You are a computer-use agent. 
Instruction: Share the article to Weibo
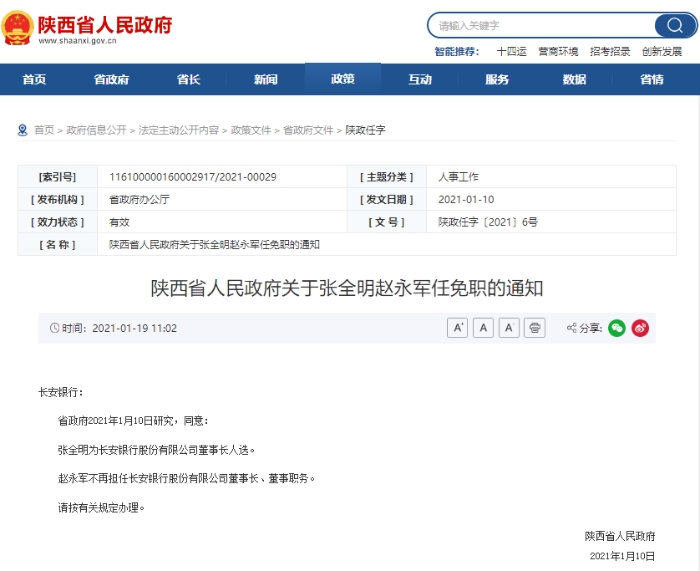pos(641,328)
